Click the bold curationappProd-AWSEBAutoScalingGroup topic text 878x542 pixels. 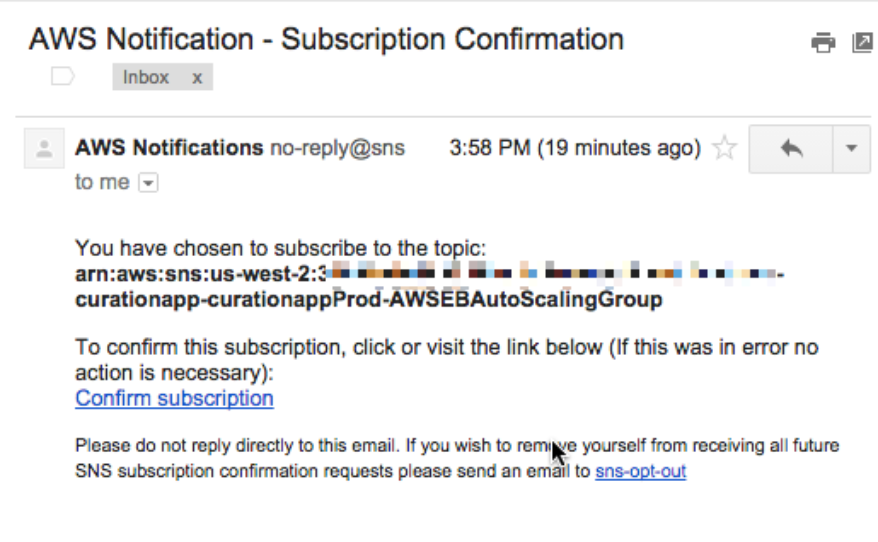[x=369, y=300]
